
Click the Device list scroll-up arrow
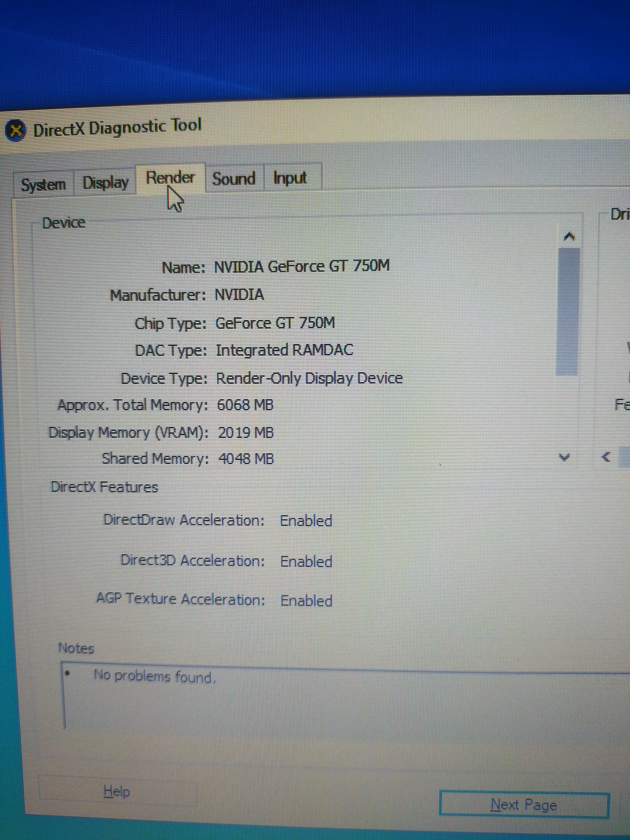(x=569, y=237)
